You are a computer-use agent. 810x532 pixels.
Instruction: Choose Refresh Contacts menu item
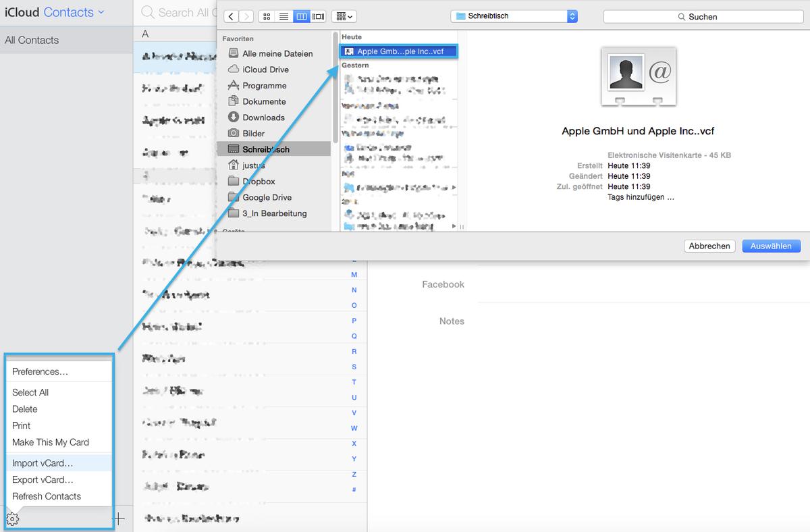(59, 496)
